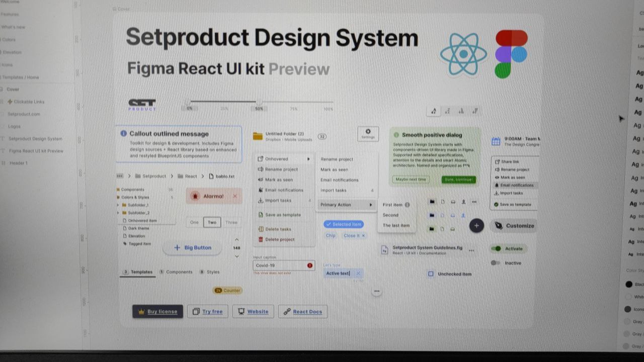
Task: Switch to the Templates tab
Action: coord(138,272)
